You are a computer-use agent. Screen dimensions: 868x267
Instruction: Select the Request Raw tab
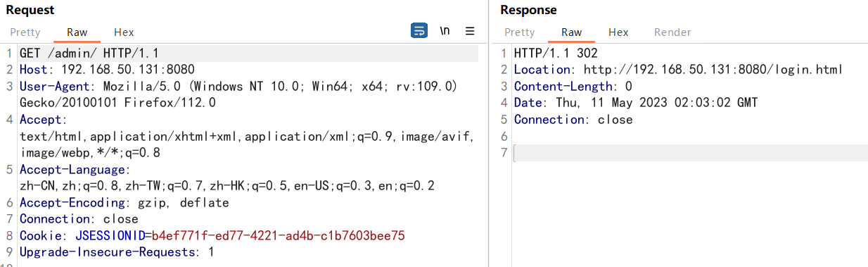77,32
